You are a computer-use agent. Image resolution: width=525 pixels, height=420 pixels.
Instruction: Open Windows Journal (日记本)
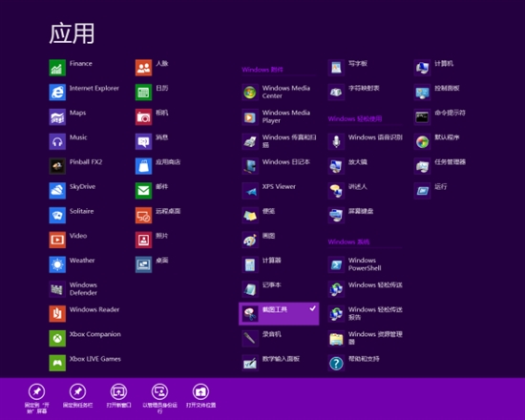click(x=276, y=166)
